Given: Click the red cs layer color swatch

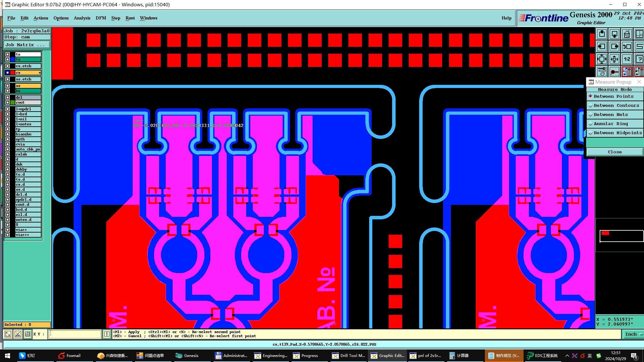Looking at the screenshot, I should [13, 73].
